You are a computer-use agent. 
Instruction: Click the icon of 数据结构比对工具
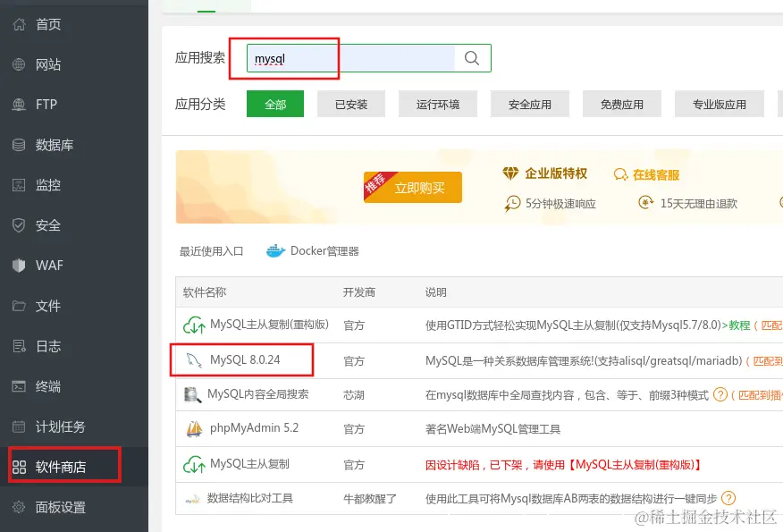coord(193,499)
